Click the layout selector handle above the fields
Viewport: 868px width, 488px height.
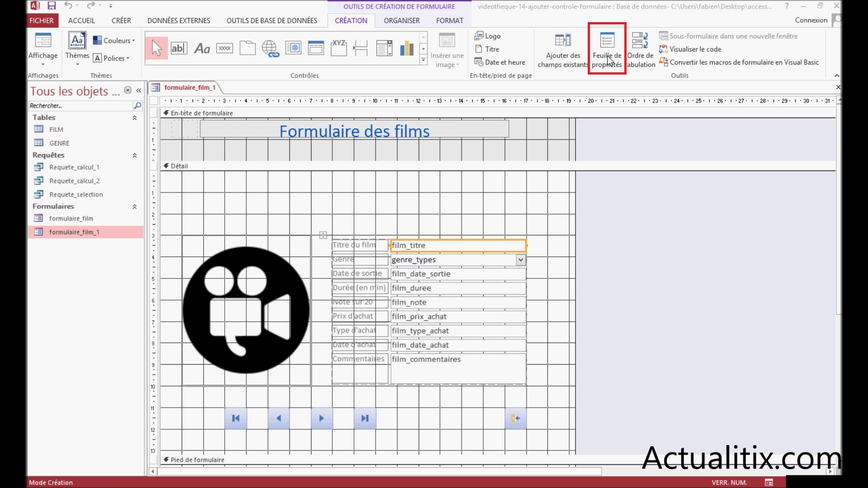coord(323,235)
